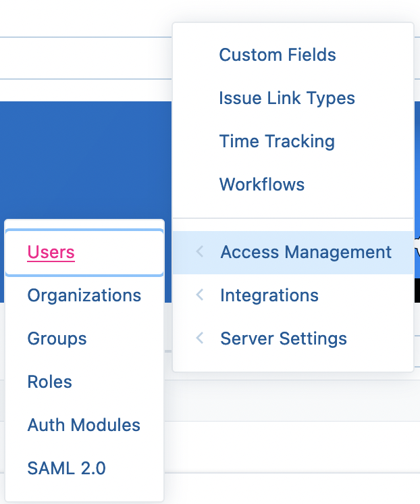
Task: Click the chevron beside Server Settings
Action: [x=200, y=338]
